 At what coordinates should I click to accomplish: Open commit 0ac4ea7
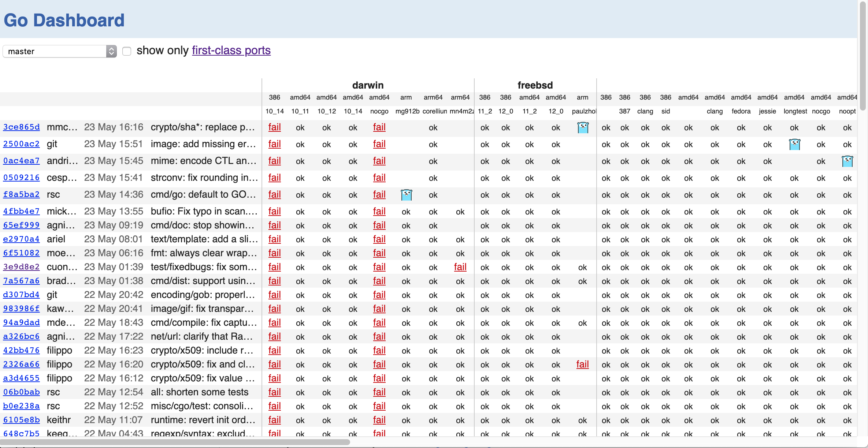point(21,161)
